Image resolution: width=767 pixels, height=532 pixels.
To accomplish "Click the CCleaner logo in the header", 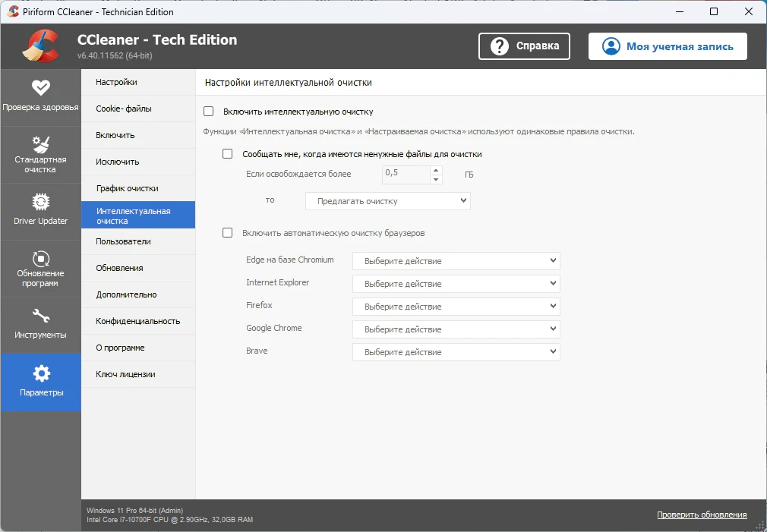I will (42, 46).
